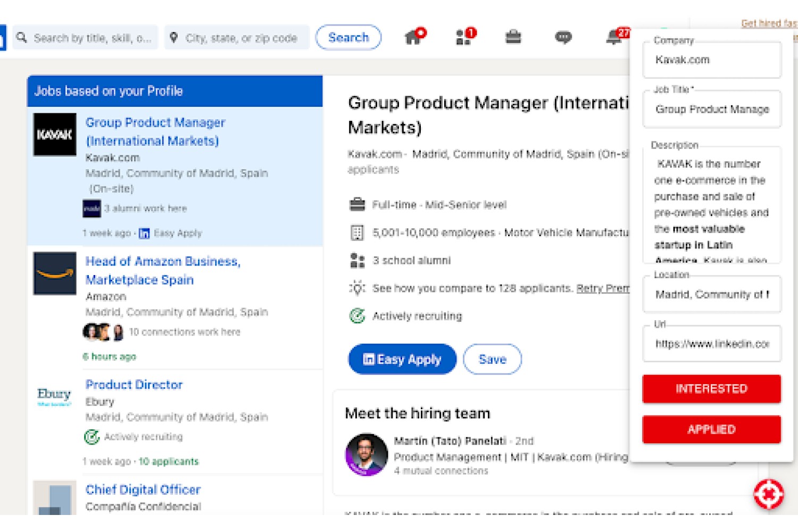The width and height of the screenshot is (798, 532).
Task: Click the Search button
Action: 348,37
